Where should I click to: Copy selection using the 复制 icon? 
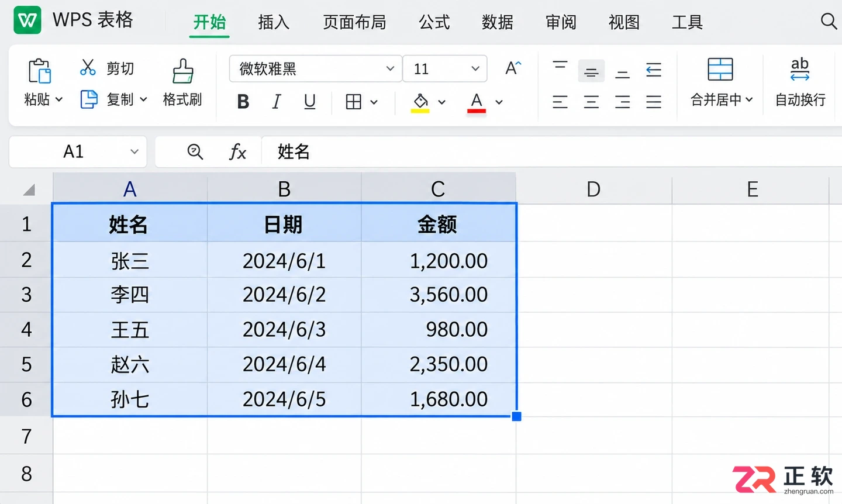[88, 99]
